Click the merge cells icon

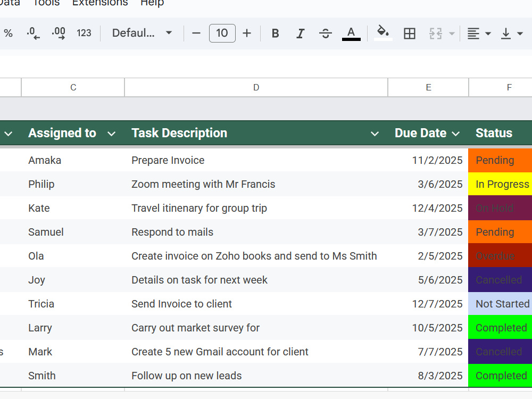click(436, 33)
